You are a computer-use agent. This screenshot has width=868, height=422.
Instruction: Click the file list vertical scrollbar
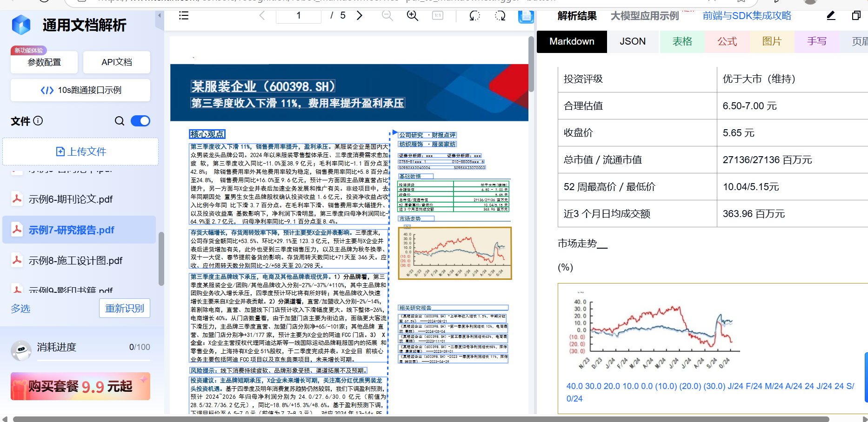tap(161, 258)
